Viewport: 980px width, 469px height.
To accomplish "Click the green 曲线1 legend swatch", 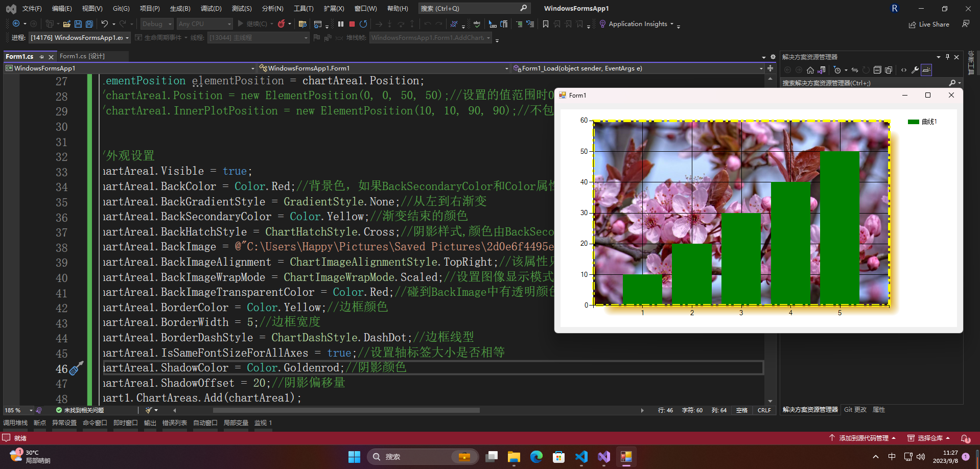I will [914, 122].
